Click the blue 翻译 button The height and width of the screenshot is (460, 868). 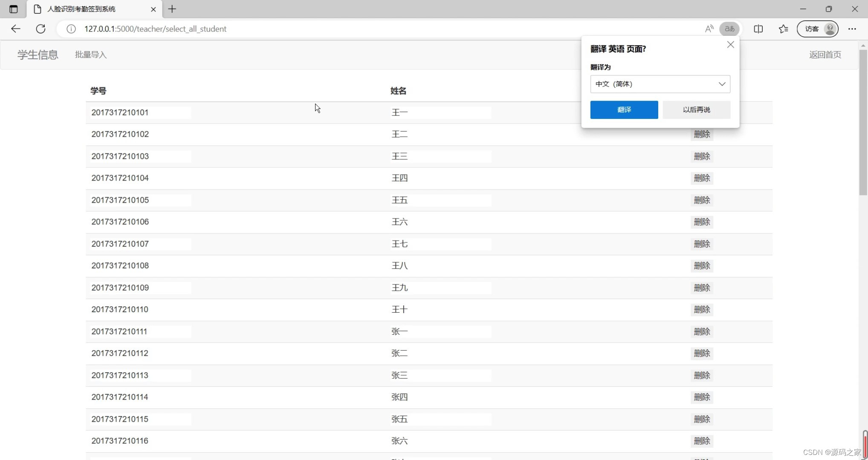click(624, 109)
